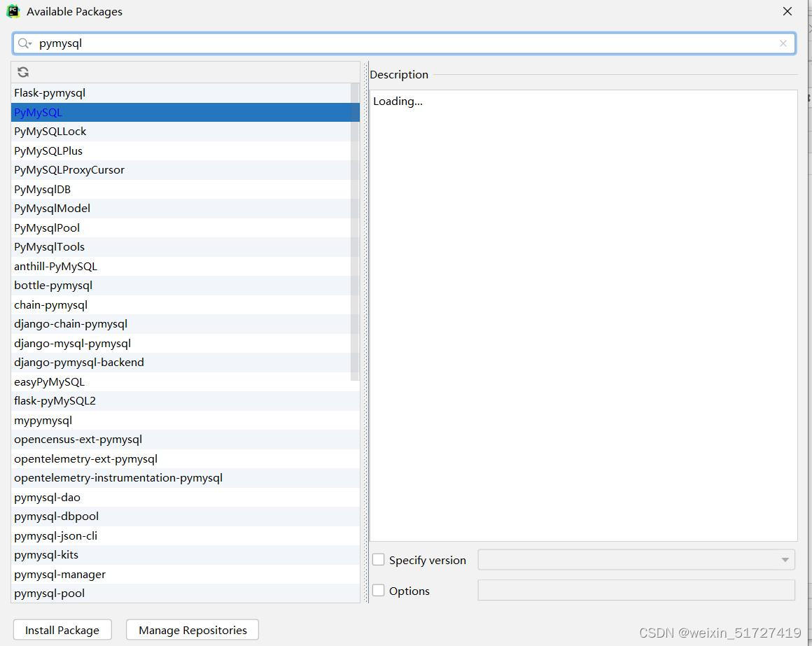Click the refresh packages list icon
The height and width of the screenshot is (646, 812).
23,72
